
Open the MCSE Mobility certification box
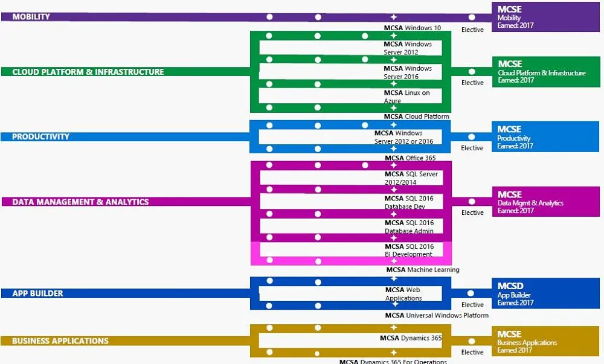545,17
